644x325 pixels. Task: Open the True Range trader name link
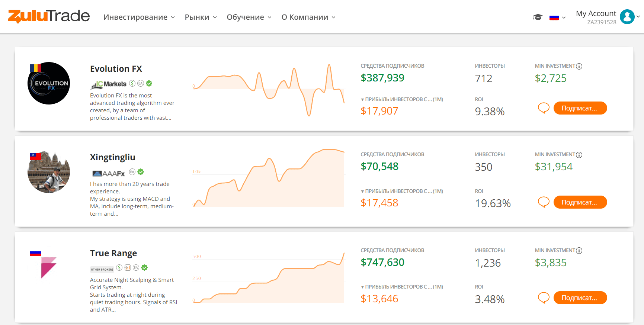tap(113, 253)
